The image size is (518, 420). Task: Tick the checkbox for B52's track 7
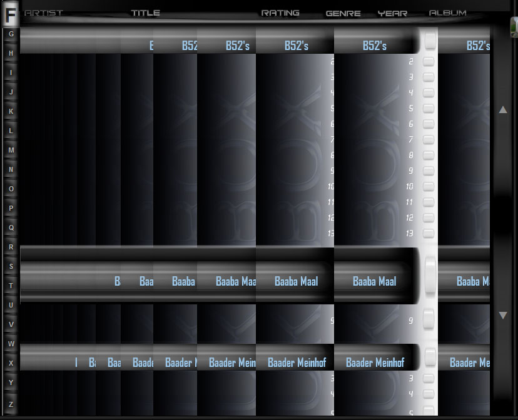click(429, 140)
